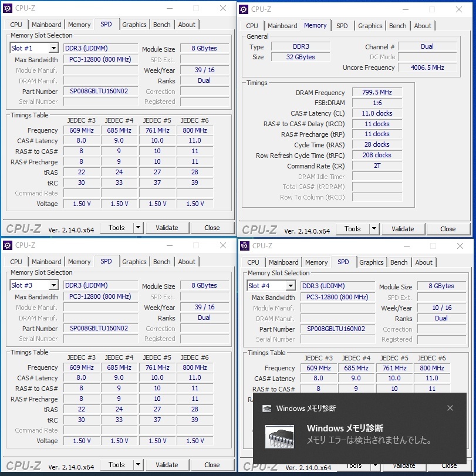Screen dimensions: 476x476
Task: Click Cycle Time value 28 clocks
Action: (x=377, y=144)
